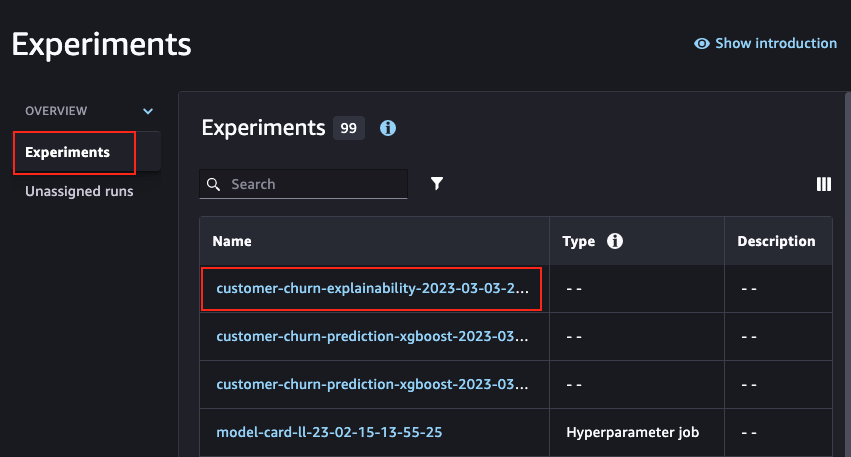Click the magnifier icon in Search
This screenshot has height=457, width=851.
tap(213, 185)
